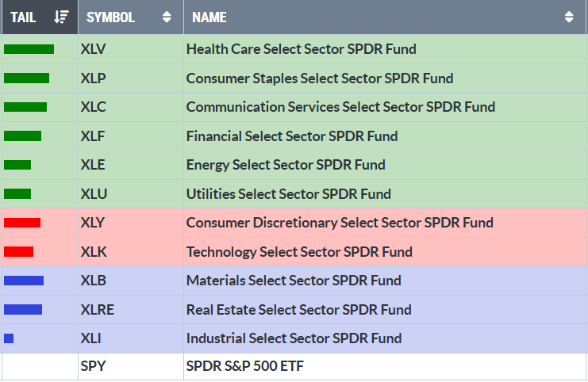Click the NAME column header label
This screenshot has width=588, height=382.
(x=209, y=17)
